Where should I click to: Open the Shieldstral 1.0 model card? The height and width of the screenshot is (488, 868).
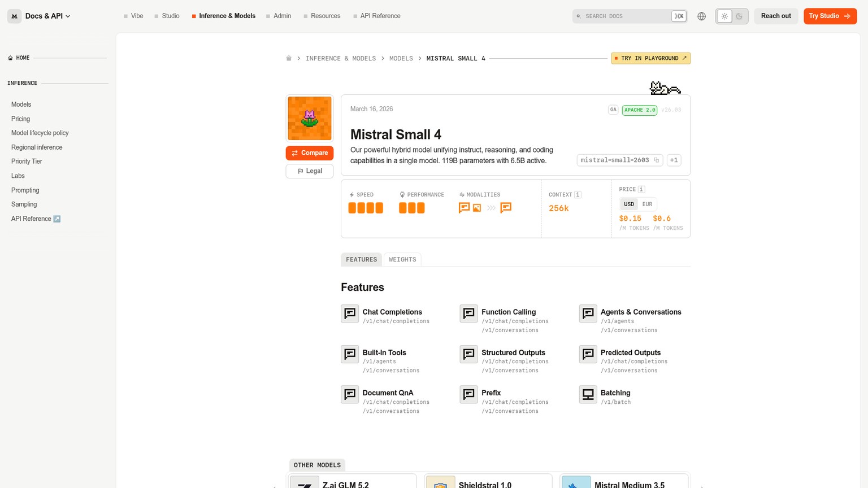(x=488, y=481)
